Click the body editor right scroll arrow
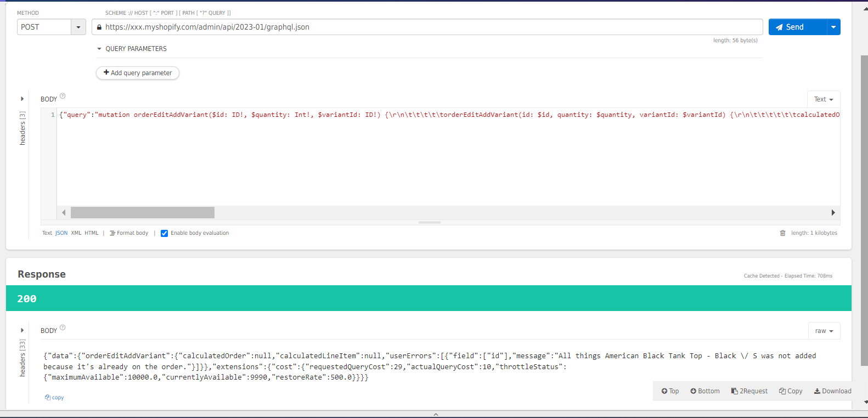Screen dimensions: 868x418 click(x=833, y=212)
